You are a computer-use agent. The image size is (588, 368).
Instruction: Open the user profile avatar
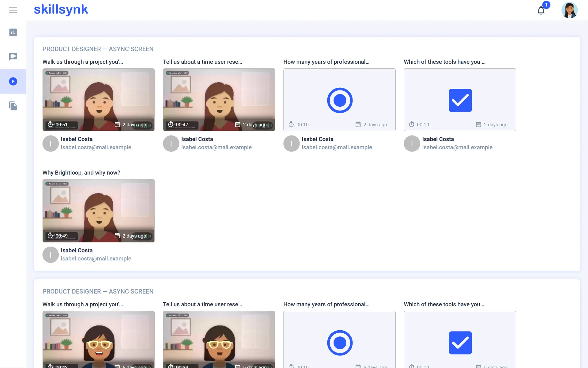click(569, 10)
